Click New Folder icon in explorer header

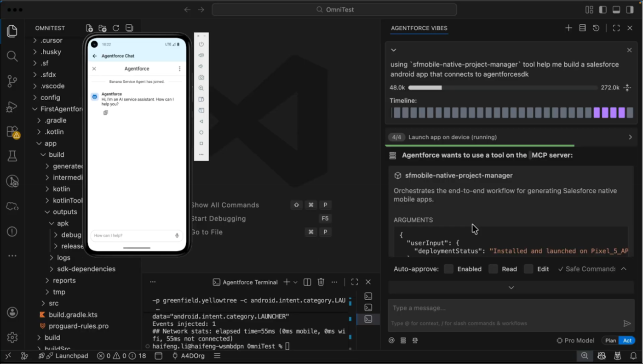tap(103, 28)
